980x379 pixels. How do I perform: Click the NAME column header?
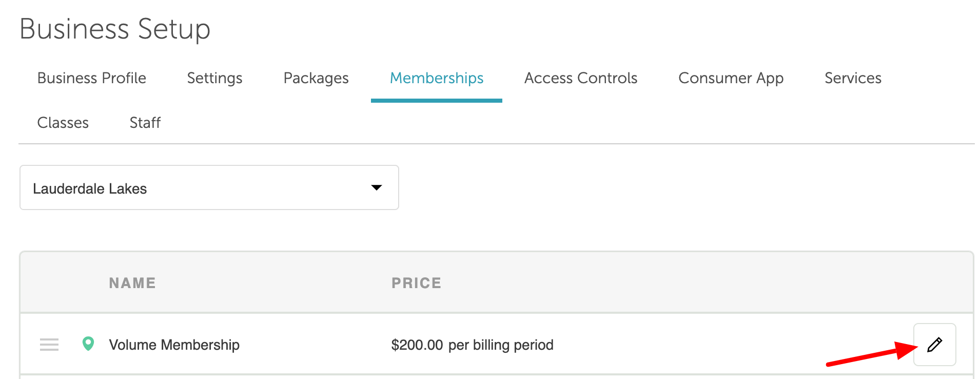(132, 283)
